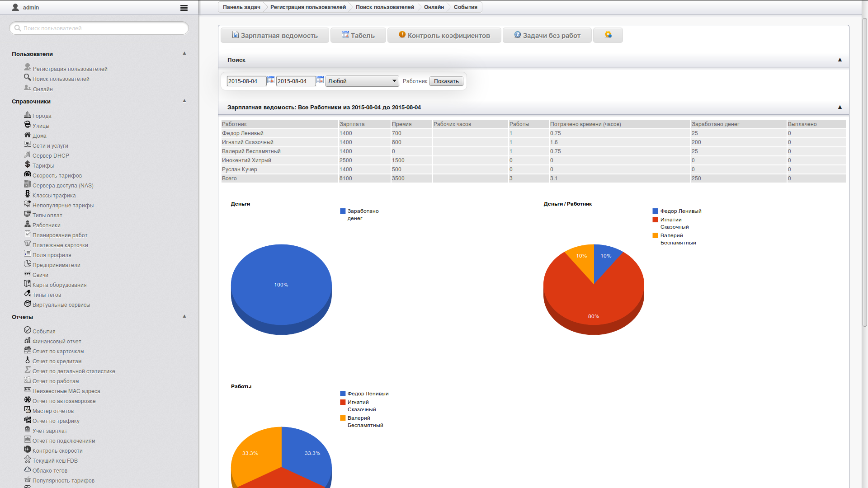868x488 pixels.
Task: Click the Отчет по кредитам icon
Action: click(28, 361)
